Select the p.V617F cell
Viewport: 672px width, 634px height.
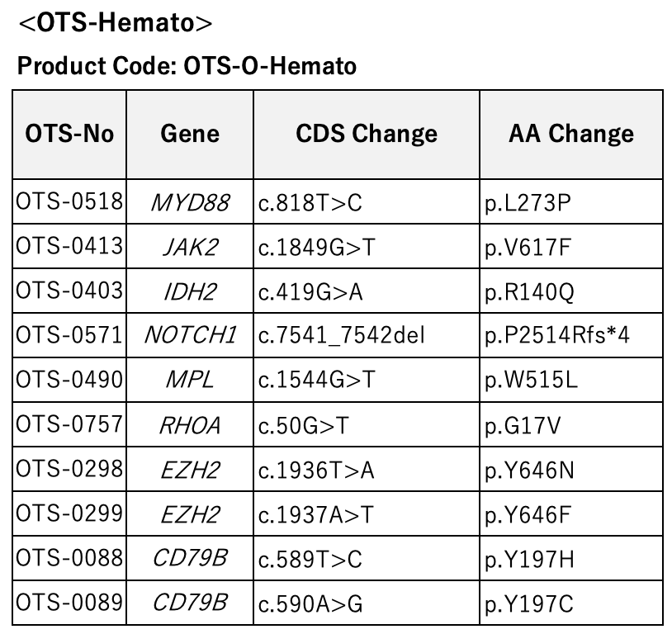pos(571,246)
